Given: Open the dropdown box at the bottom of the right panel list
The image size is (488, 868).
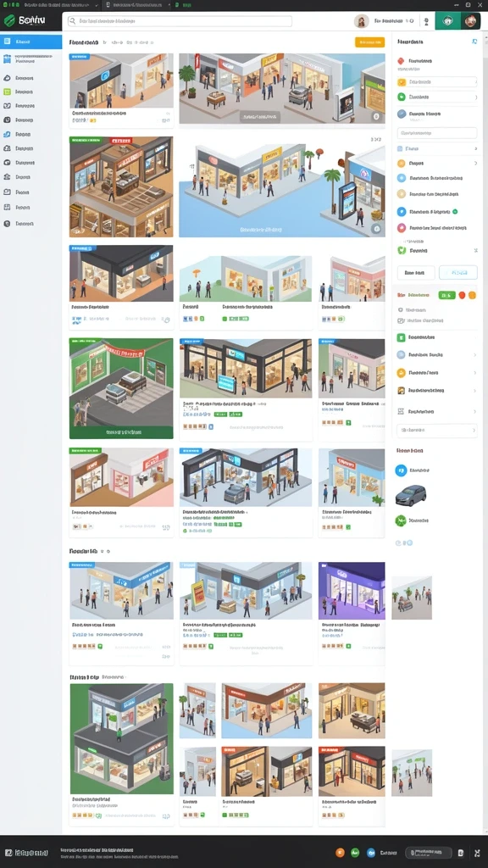Looking at the screenshot, I should pyautogui.click(x=437, y=430).
